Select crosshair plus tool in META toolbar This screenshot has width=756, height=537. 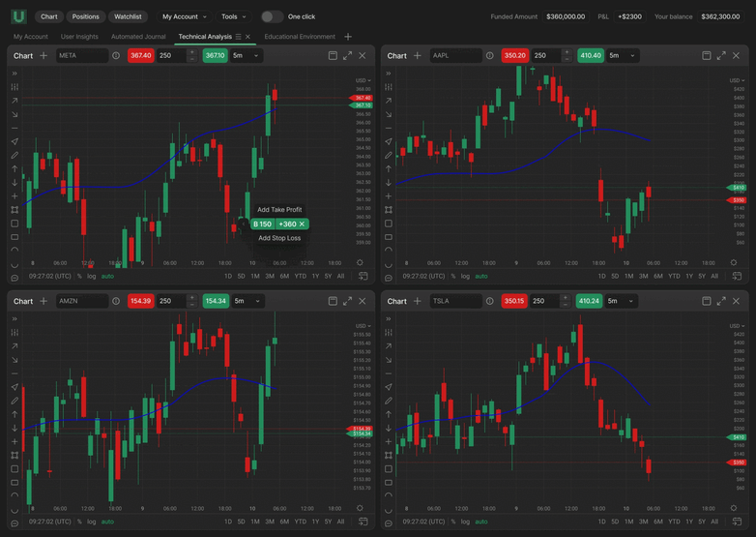[15, 195]
